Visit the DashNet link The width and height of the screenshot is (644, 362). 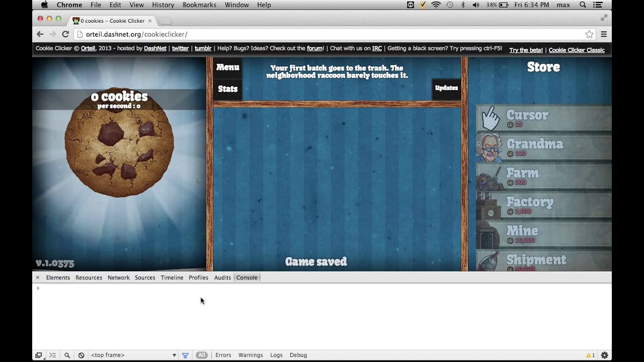pos(155,48)
